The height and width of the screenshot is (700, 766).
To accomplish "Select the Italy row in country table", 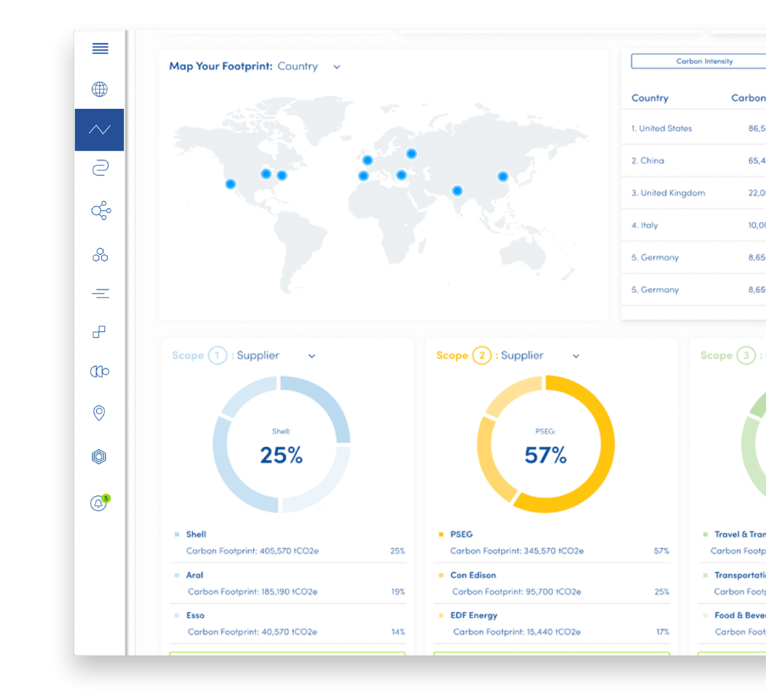I will pos(694,225).
